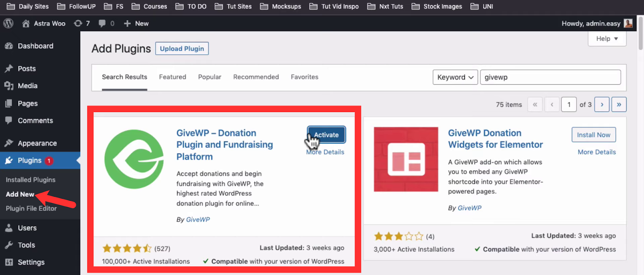Open GiveWP Donation Plugin title link
644x275 pixels.
pos(225,145)
